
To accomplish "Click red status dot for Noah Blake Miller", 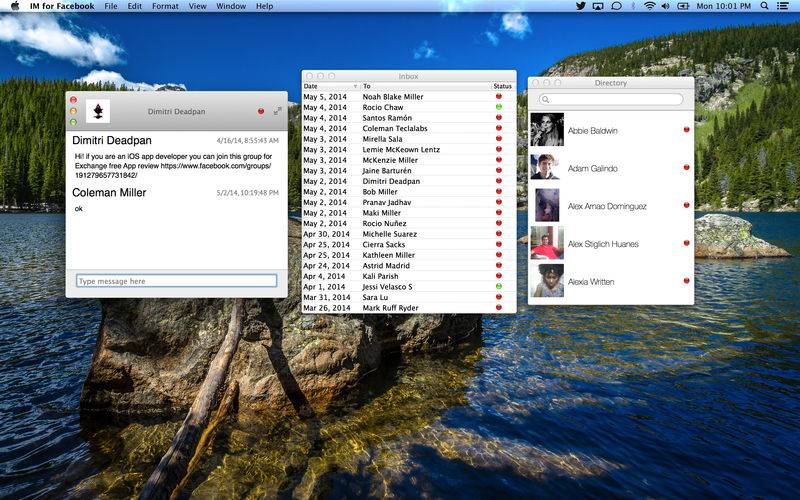I will [499, 96].
